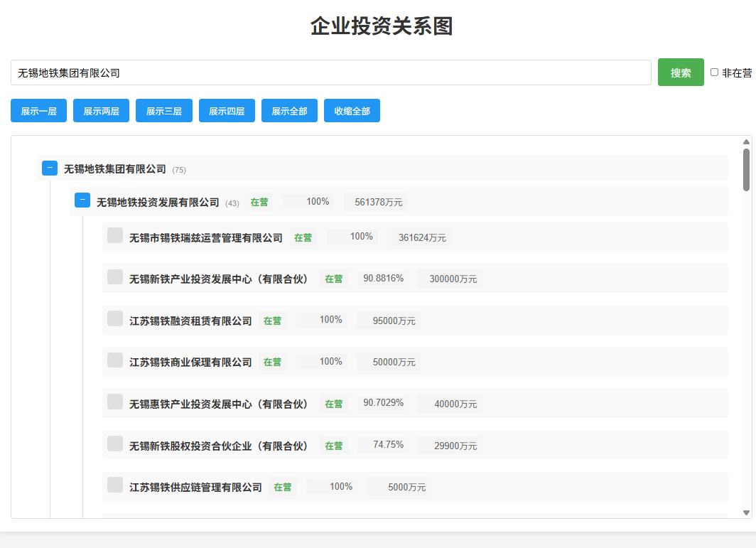Click the tree panel scrollbar thumb
Image resolution: width=756 pixels, height=548 pixels.
(746, 170)
